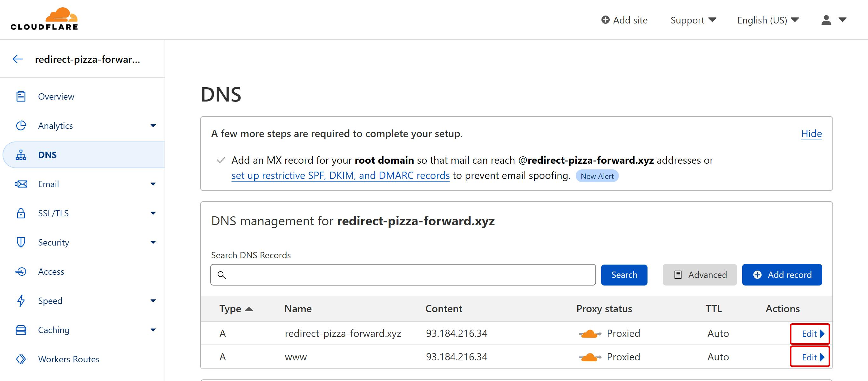Expand the Email sidebar section
The image size is (868, 381).
tap(153, 184)
